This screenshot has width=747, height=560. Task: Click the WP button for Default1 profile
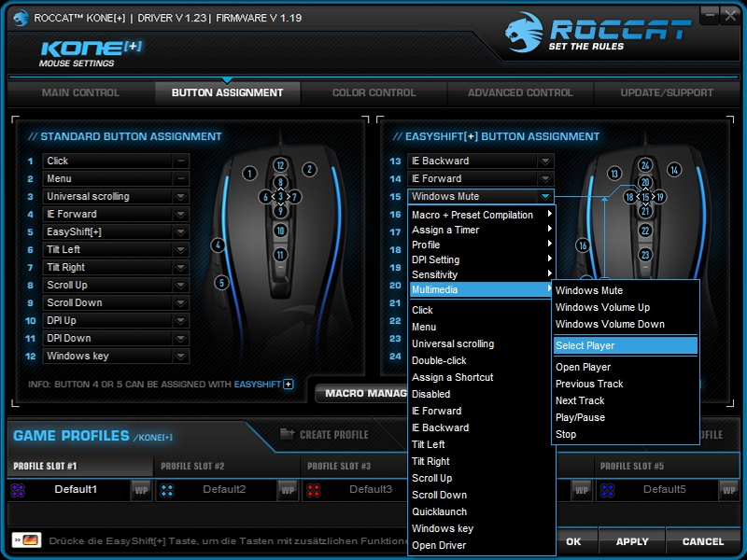[x=141, y=490]
